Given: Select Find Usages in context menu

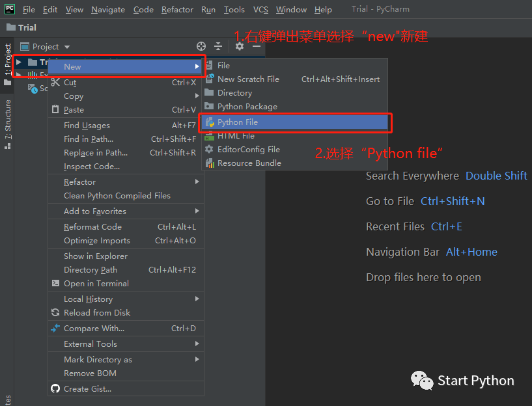Looking at the screenshot, I should 126,126.
